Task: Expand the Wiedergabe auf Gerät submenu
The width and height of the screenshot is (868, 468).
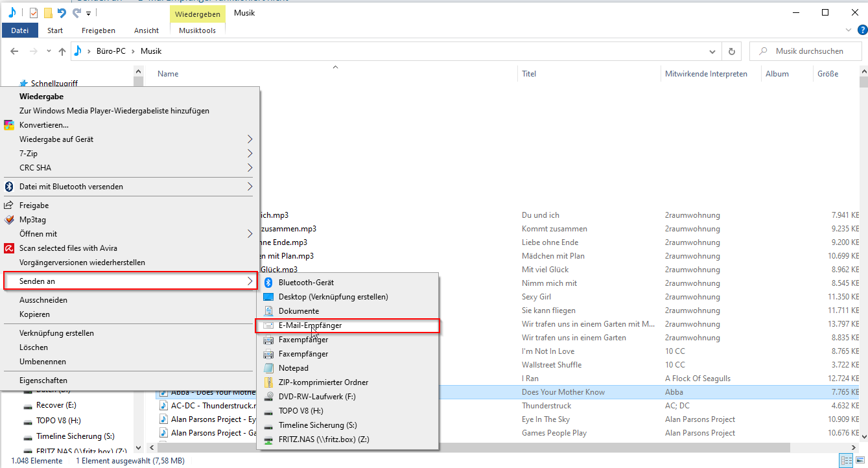Action: [250, 139]
